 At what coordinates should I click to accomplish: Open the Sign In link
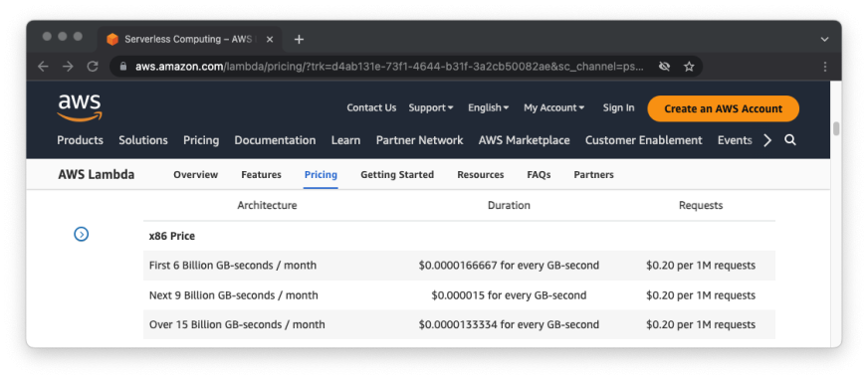click(x=618, y=107)
